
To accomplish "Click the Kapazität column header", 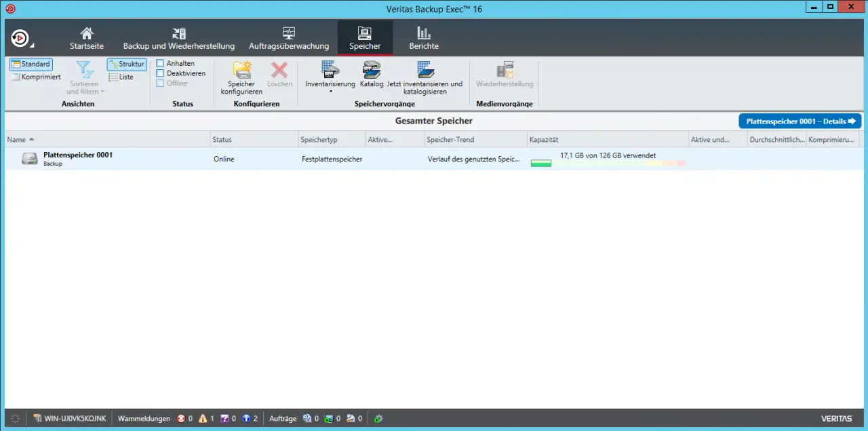I will [608, 140].
